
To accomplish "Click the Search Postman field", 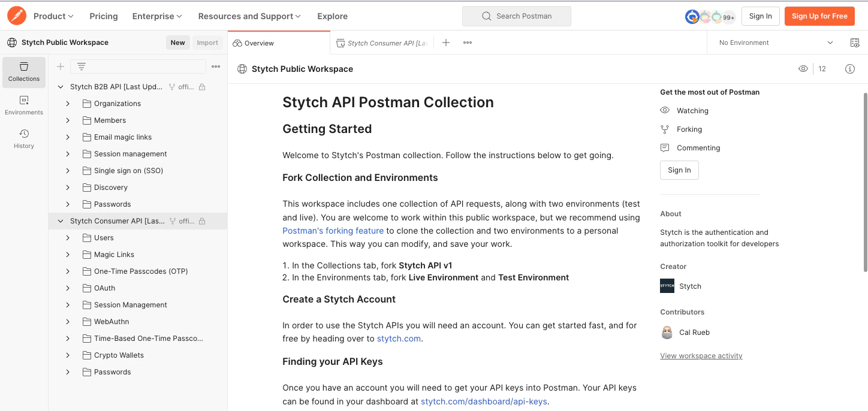I will 517,16.
